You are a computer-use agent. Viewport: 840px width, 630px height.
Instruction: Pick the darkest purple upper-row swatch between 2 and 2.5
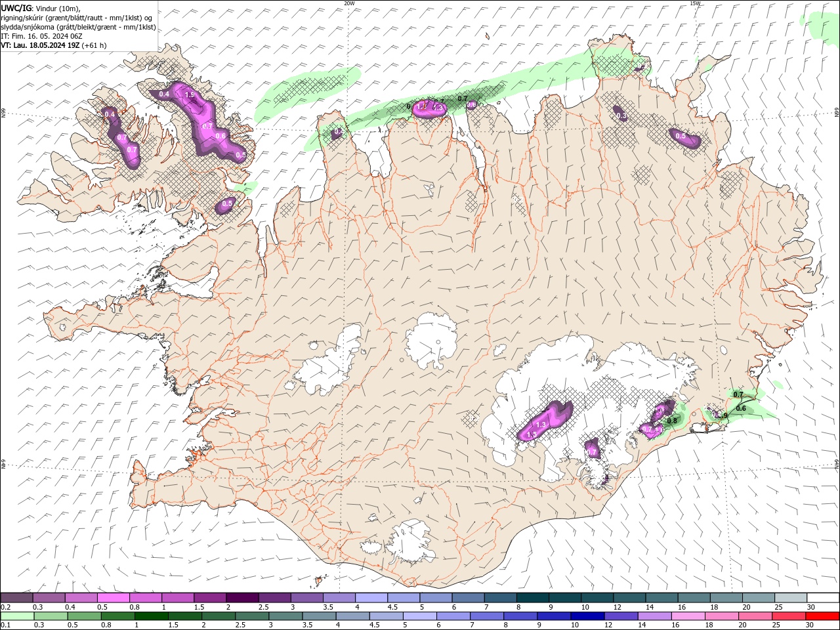[x=242, y=598]
